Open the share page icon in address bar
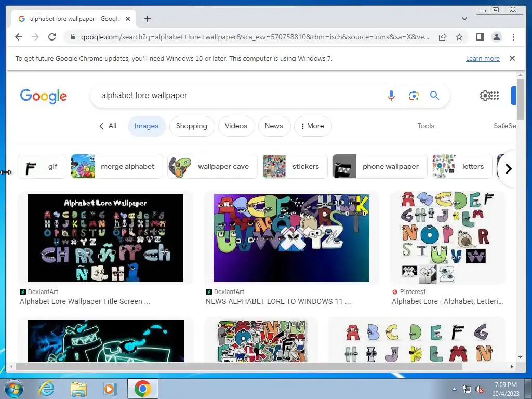 [x=443, y=37]
